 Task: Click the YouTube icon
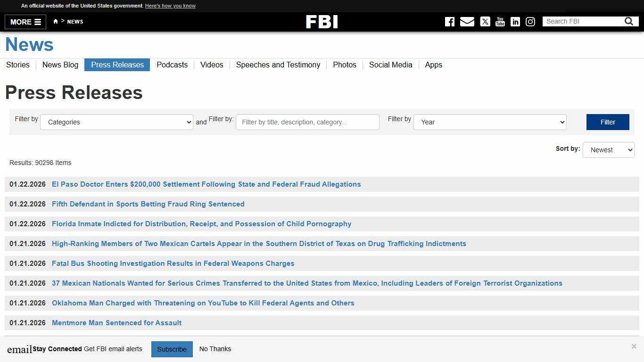(500, 22)
